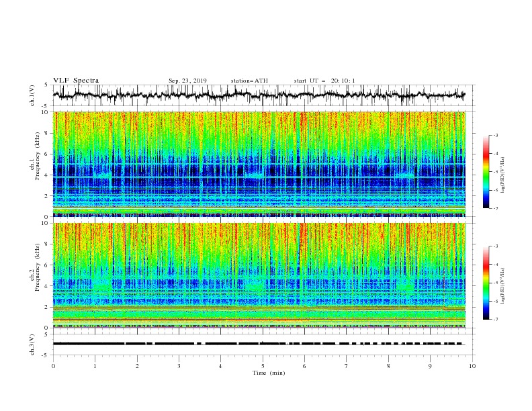The image size is (532, 411).
Task: Click time axis tick label '0'
Action: (53, 366)
